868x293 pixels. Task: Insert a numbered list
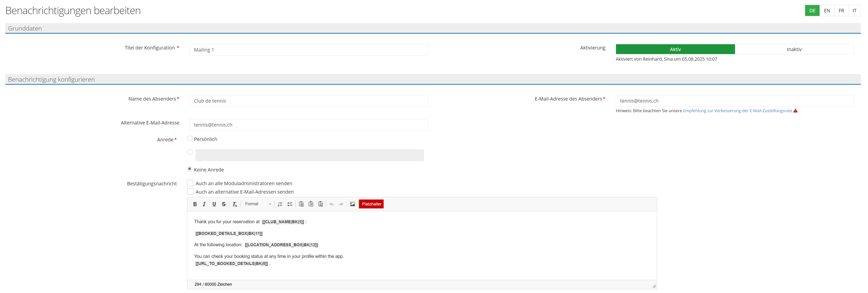(280, 204)
